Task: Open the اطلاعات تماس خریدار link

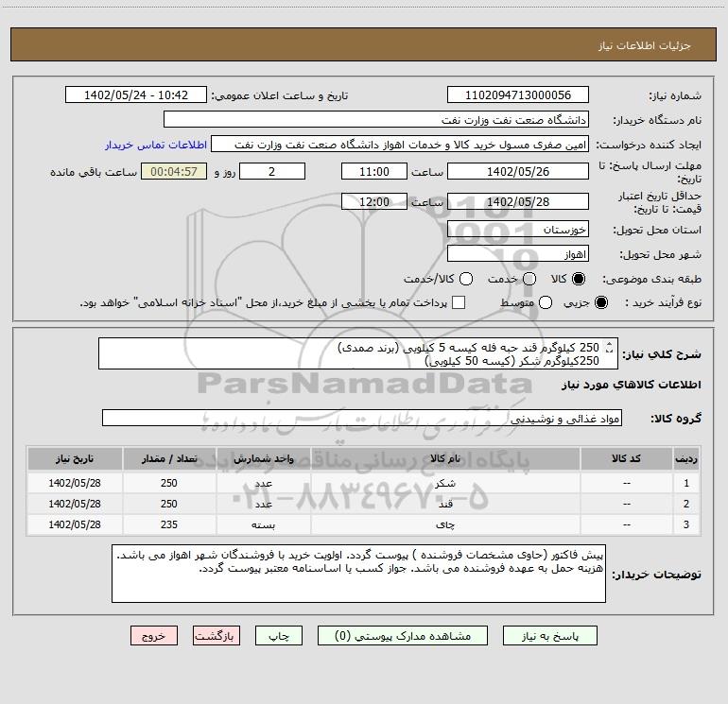Action: [x=156, y=145]
